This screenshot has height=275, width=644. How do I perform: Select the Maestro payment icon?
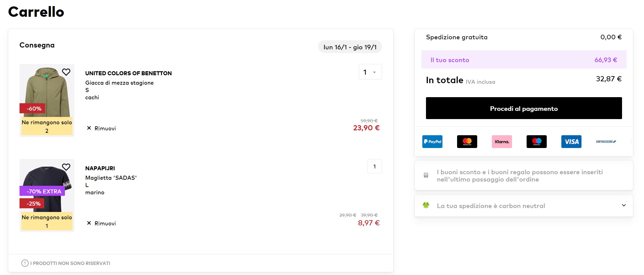coord(537,142)
